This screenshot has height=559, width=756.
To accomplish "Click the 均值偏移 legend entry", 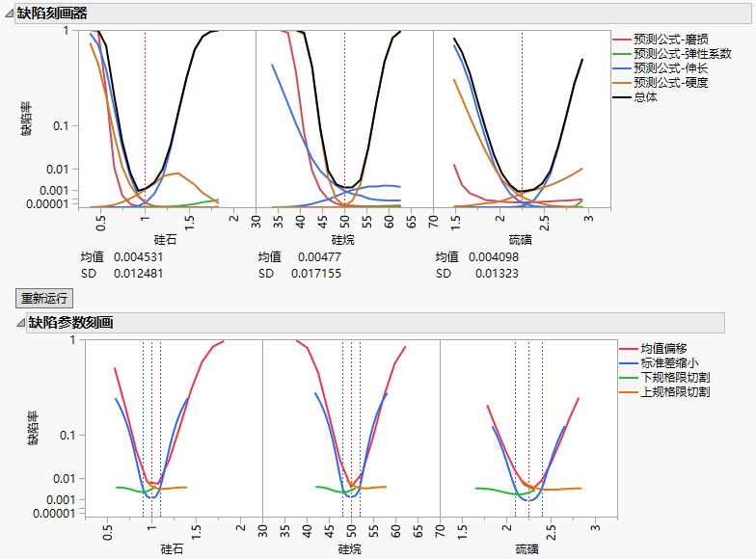I will 663,348.
